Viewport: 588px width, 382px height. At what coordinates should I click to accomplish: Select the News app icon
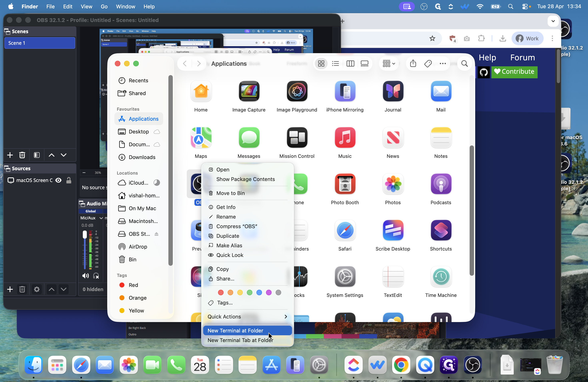tap(393, 137)
